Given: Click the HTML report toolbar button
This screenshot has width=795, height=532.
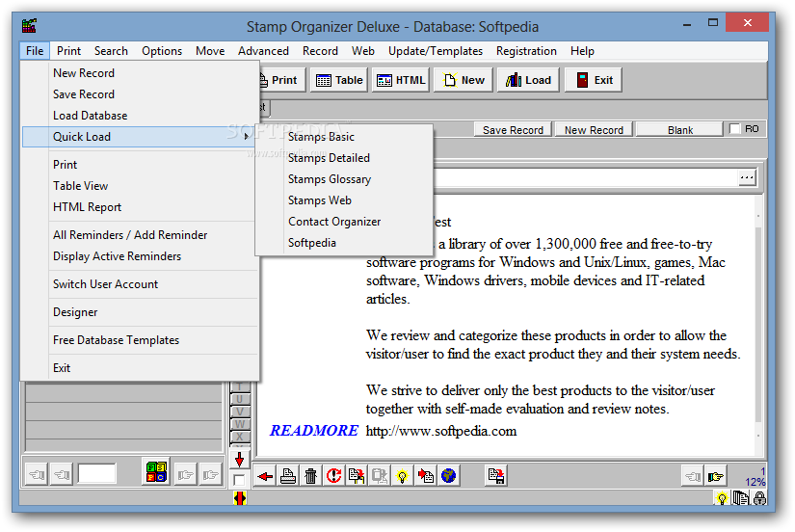Looking at the screenshot, I should pyautogui.click(x=401, y=80).
